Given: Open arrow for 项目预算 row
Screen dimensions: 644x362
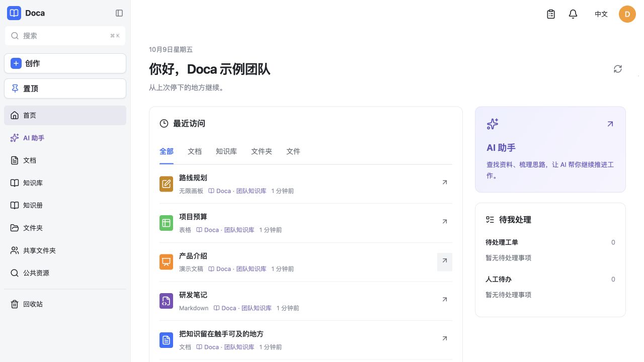Looking at the screenshot, I should pos(445,221).
